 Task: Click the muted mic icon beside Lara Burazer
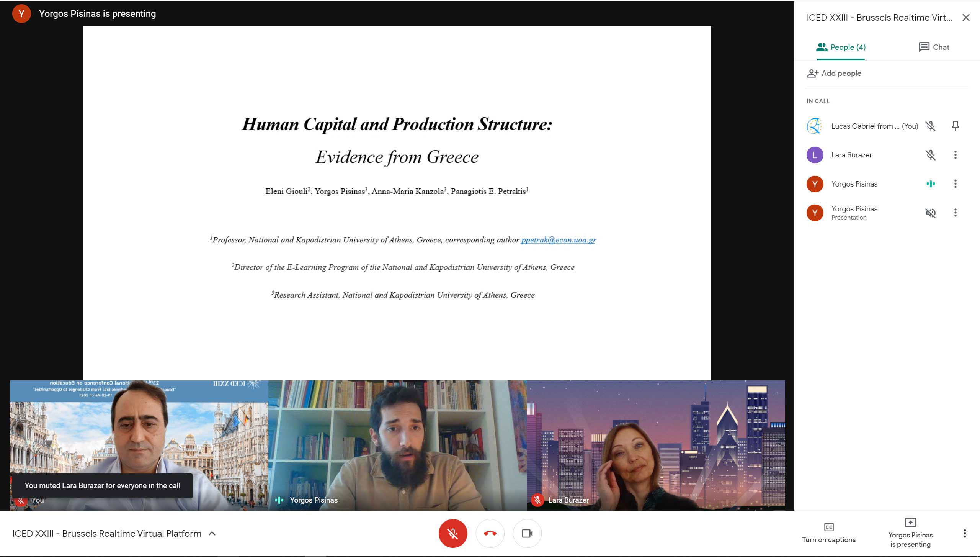[930, 155]
